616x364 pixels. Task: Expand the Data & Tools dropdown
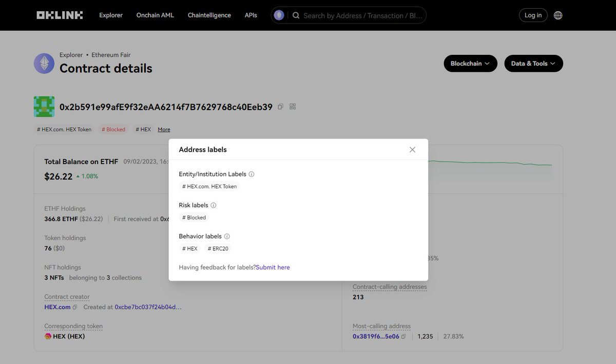click(x=533, y=64)
